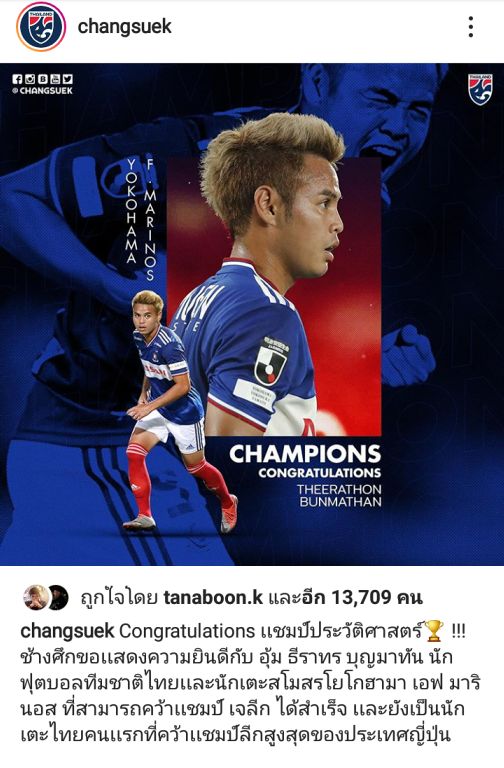
Task: Open the three-dot post options menu
Action: (x=471, y=27)
